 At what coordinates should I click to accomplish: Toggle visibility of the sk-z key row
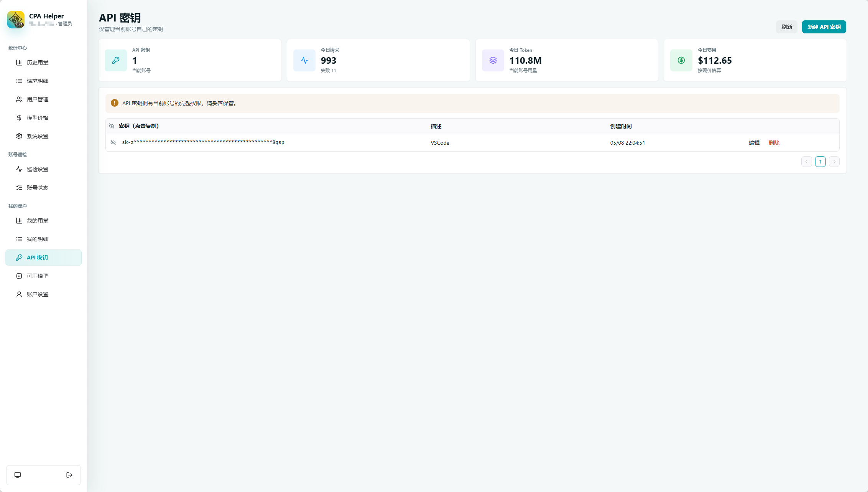point(113,142)
